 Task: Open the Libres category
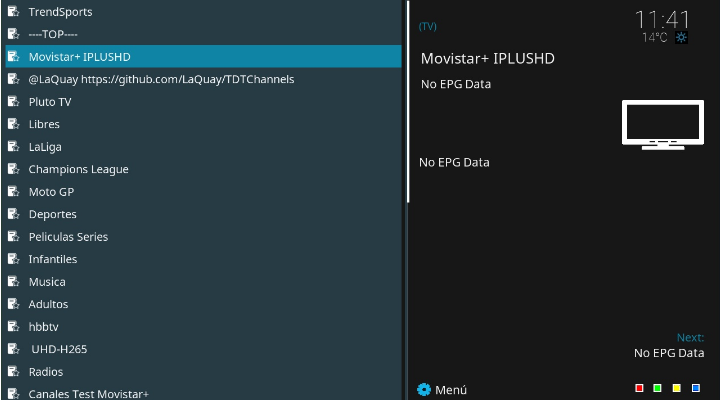pyautogui.click(x=44, y=124)
